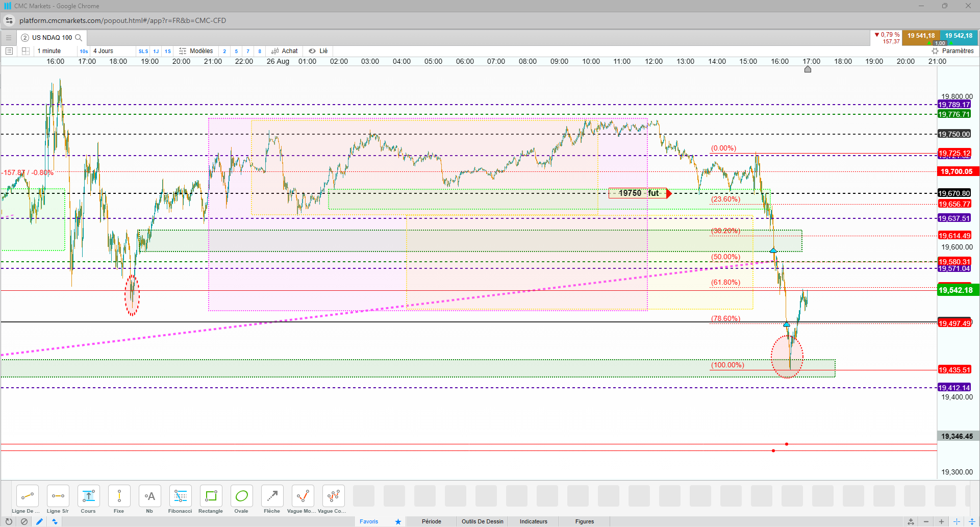The width and height of the screenshot is (980, 527).
Task: Open the chart layout grid icon
Action: coord(26,51)
